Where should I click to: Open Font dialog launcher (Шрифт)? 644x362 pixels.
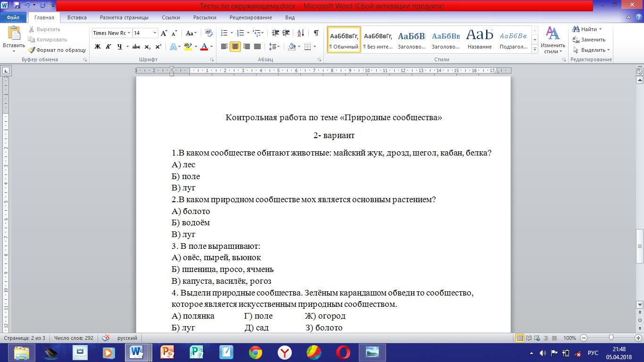point(212,60)
